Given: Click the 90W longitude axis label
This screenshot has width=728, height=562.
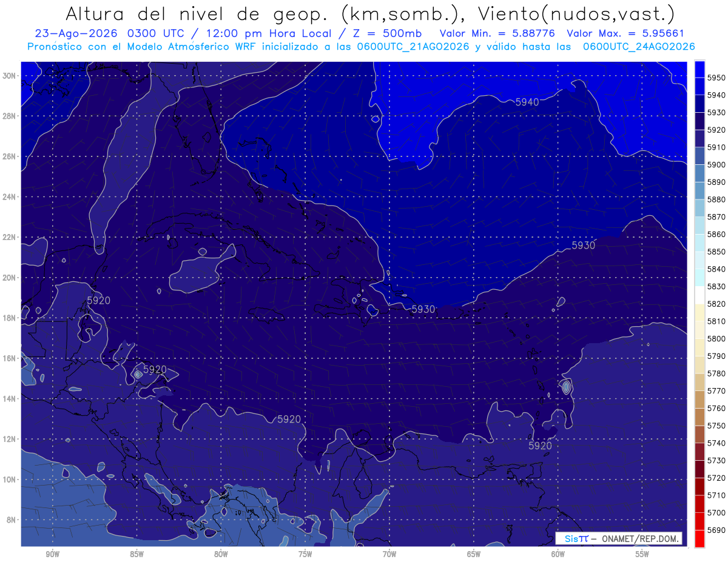Looking at the screenshot, I should pyautogui.click(x=53, y=554).
